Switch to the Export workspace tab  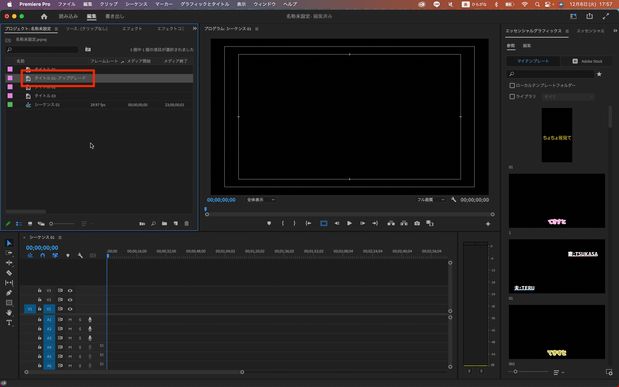pos(114,16)
